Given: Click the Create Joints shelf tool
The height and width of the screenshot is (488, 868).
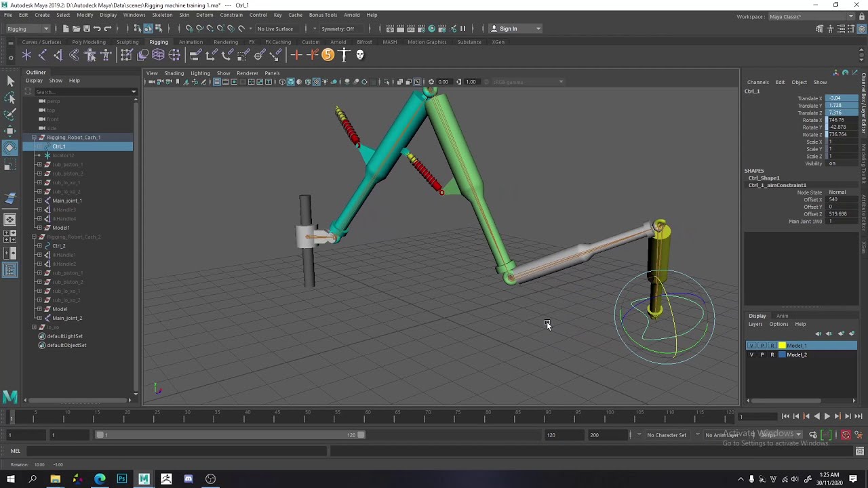Looking at the screenshot, I should (x=42, y=55).
